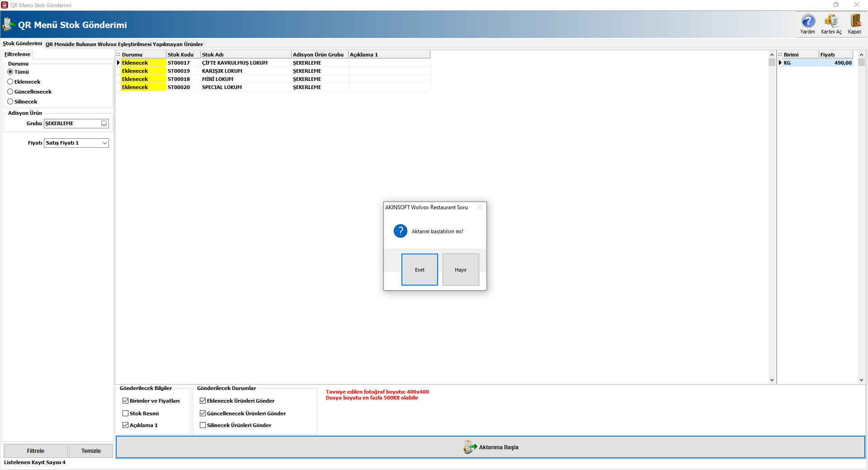This screenshot has width=868, height=470.
Task: Click the Filtrele button
Action: click(x=36, y=451)
